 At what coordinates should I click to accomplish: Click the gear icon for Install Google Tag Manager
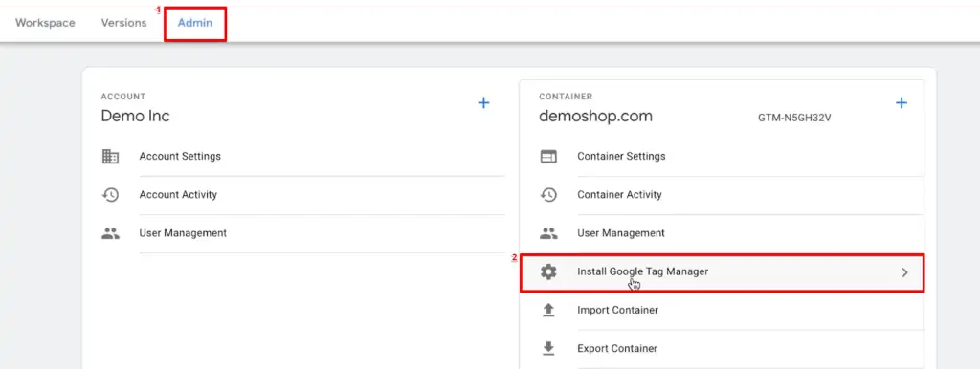coord(548,272)
